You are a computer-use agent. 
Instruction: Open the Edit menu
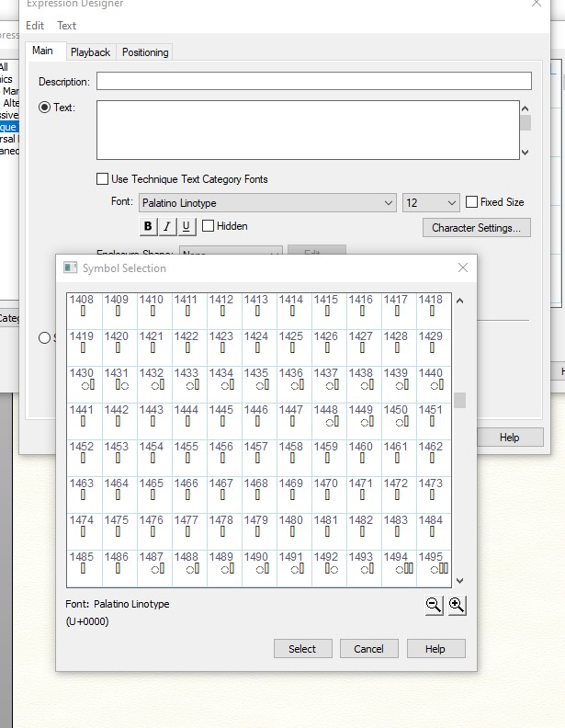[x=35, y=26]
